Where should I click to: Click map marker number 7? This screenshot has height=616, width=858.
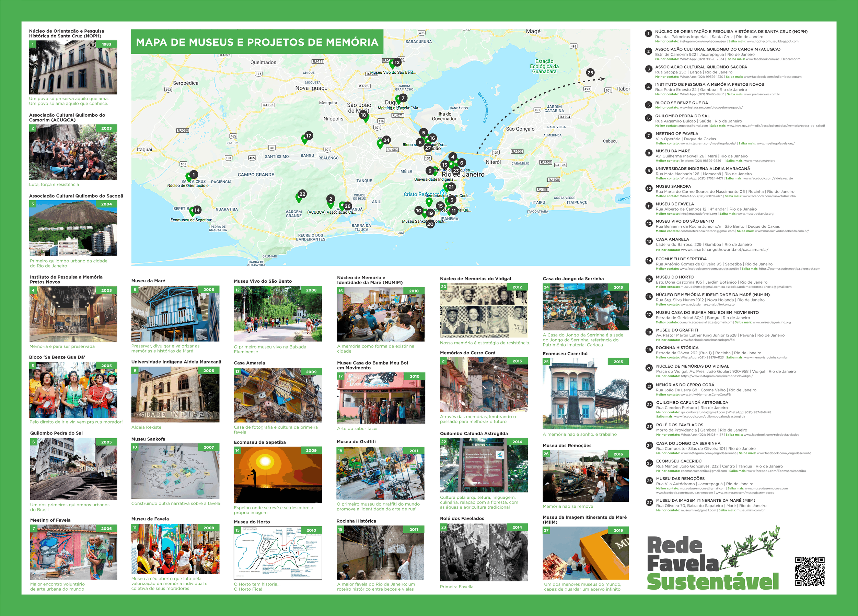pyautogui.click(x=403, y=98)
